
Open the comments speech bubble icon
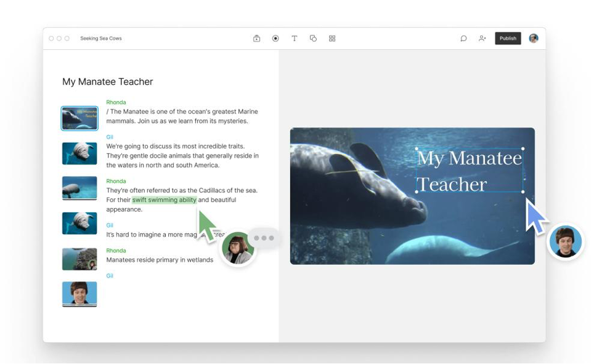point(463,38)
